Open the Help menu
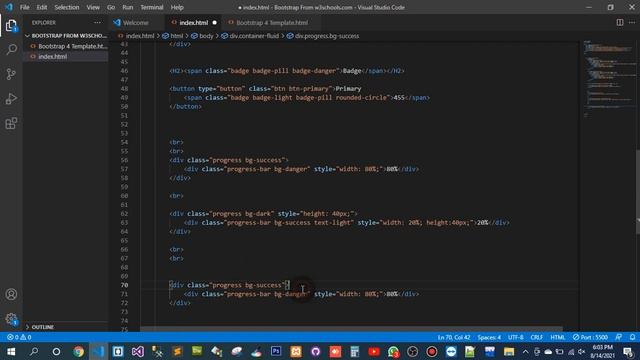 (x=177, y=7)
